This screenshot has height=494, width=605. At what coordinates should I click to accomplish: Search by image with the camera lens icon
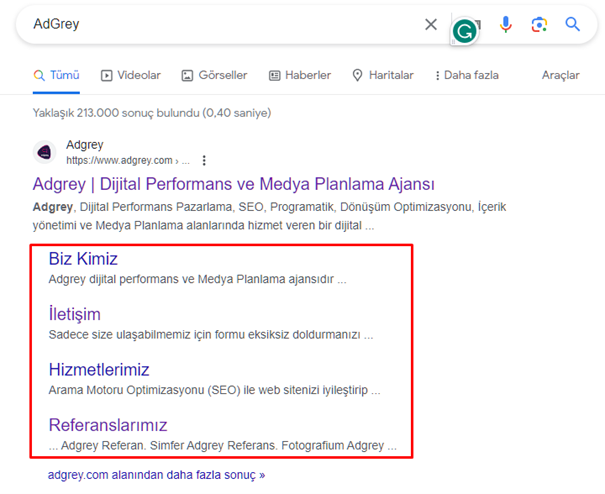click(539, 25)
